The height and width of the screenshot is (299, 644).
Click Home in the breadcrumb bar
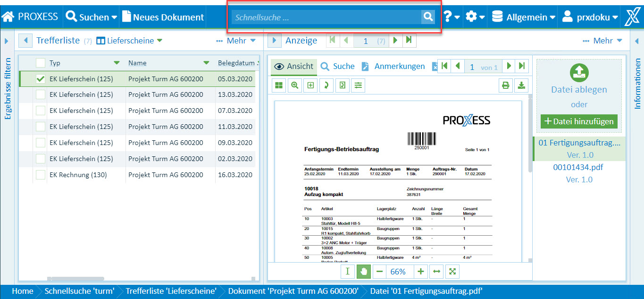coord(23,291)
